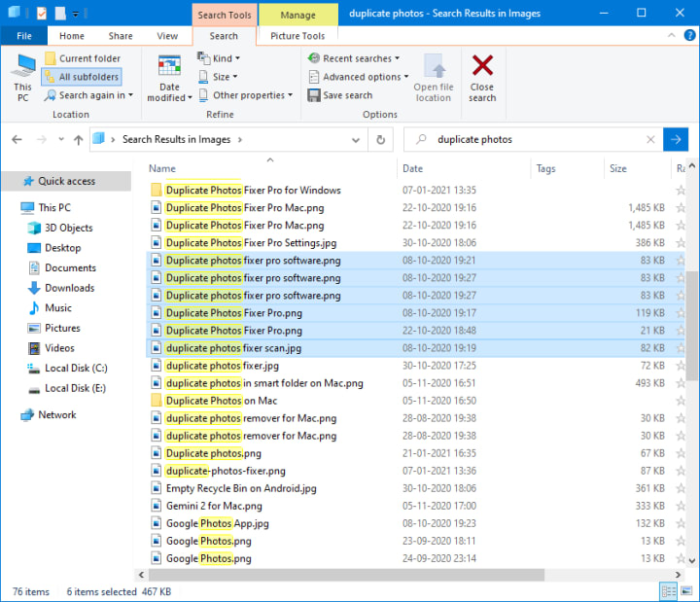The image size is (700, 602).
Task: Click the red Close search icon
Action: (x=482, y=66)
